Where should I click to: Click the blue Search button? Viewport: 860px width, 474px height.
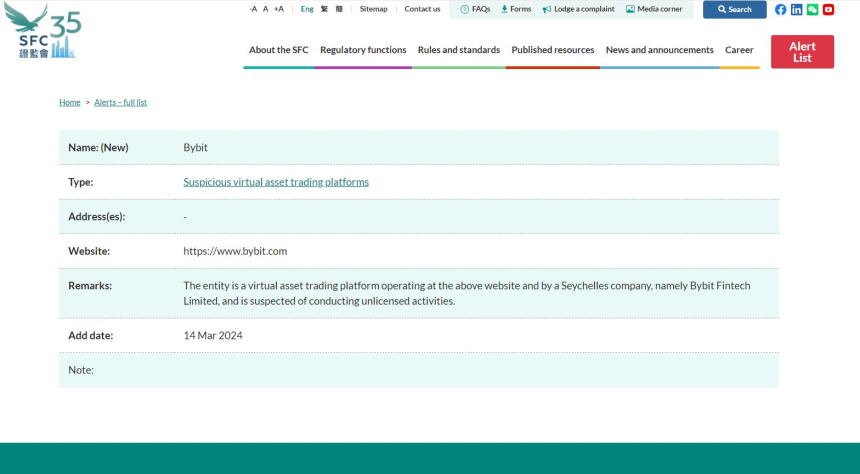(x=734, y=9)
